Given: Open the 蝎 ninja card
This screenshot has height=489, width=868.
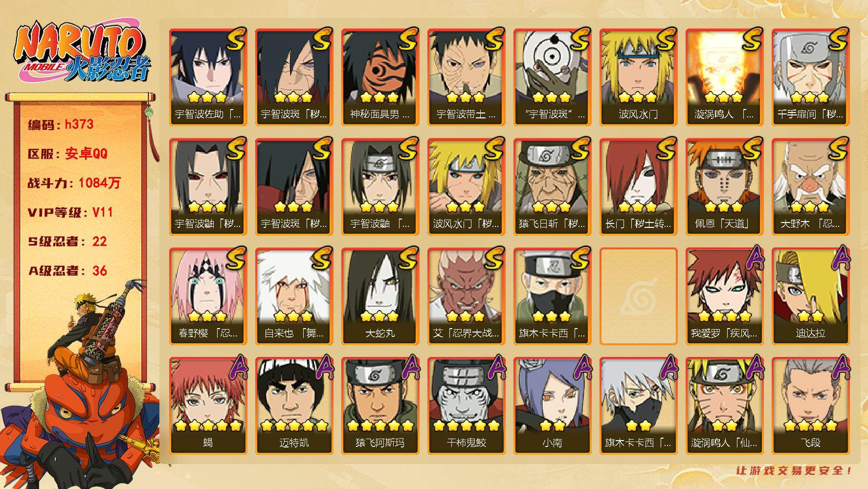Looking at the screenshot, I should [208, 406].
